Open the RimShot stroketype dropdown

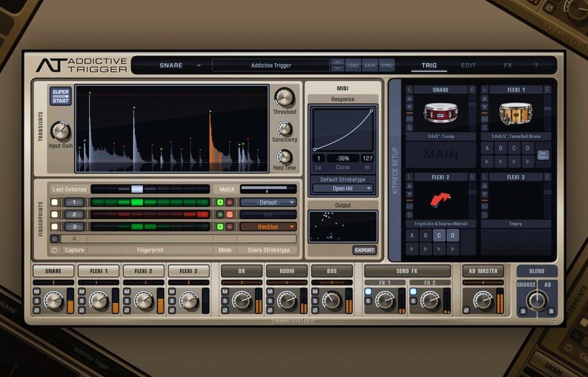pos(268,227)
